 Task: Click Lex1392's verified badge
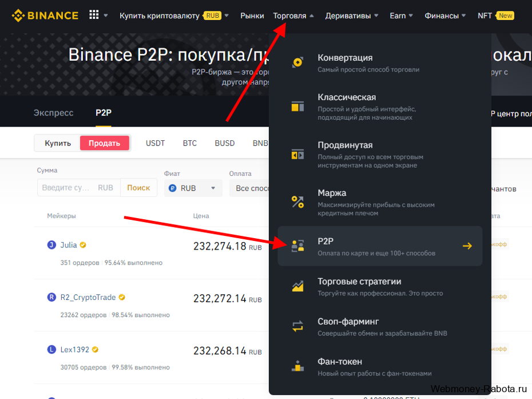coord(95,349)
